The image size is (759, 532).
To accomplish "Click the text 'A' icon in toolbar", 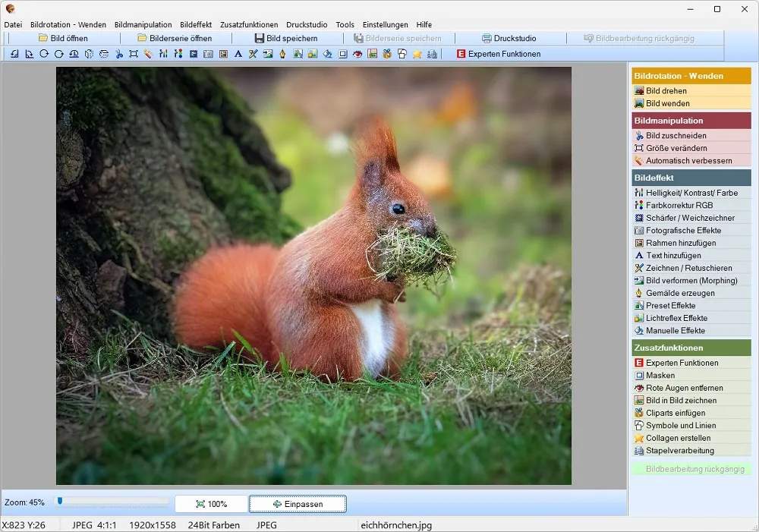I will [x=238, y=54].
